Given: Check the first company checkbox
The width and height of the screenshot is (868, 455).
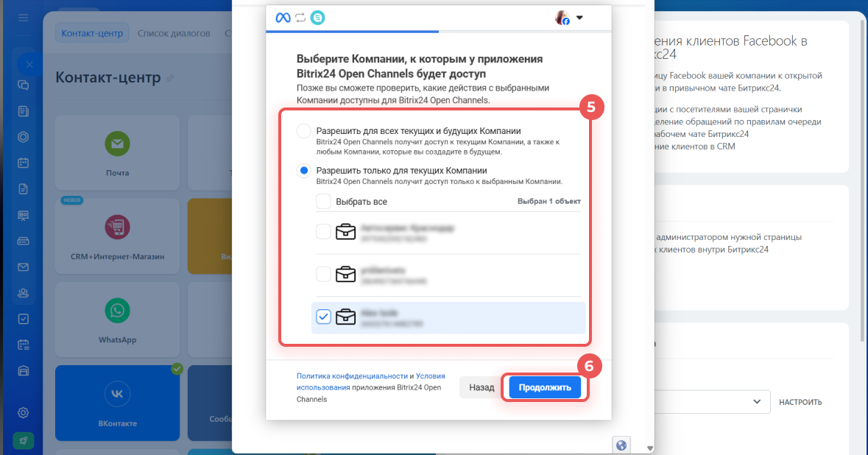Looking at the screenshot, I should point(323,231).
